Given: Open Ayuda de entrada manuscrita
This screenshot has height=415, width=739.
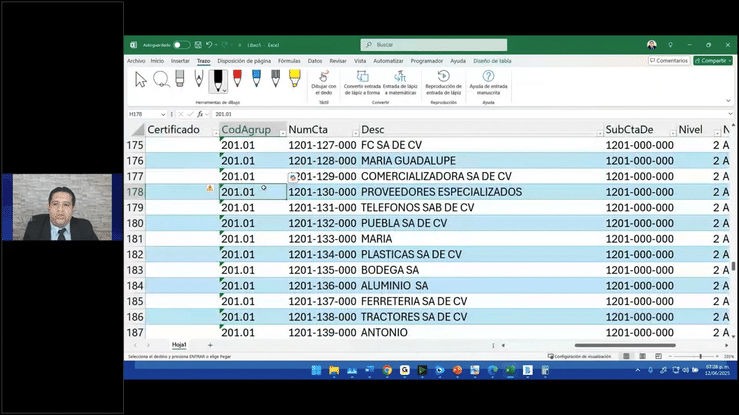Looking at the screenshot, I should click(x=488, y=83).
